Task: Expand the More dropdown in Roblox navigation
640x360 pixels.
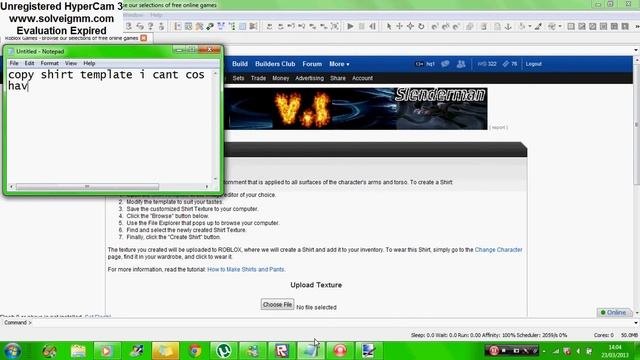Action: pos(339,64)
